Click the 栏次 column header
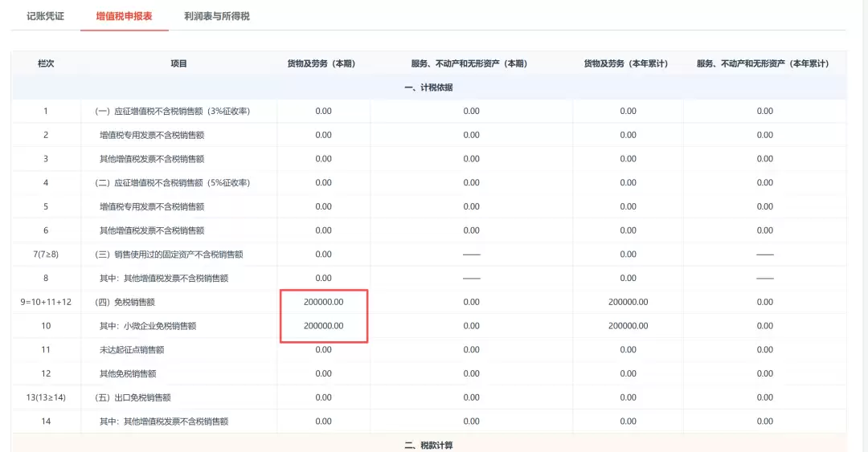Viewport: 868px width, 452px height. pos(46,63)
